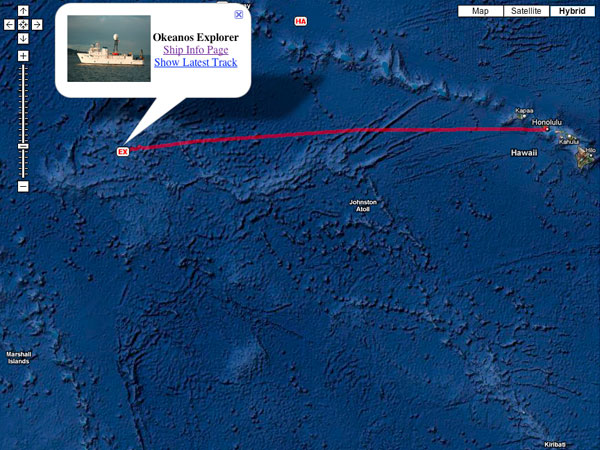Pan the map up with arrow
The height and width of the screenshot is (450, 600).
pos(23,11)
